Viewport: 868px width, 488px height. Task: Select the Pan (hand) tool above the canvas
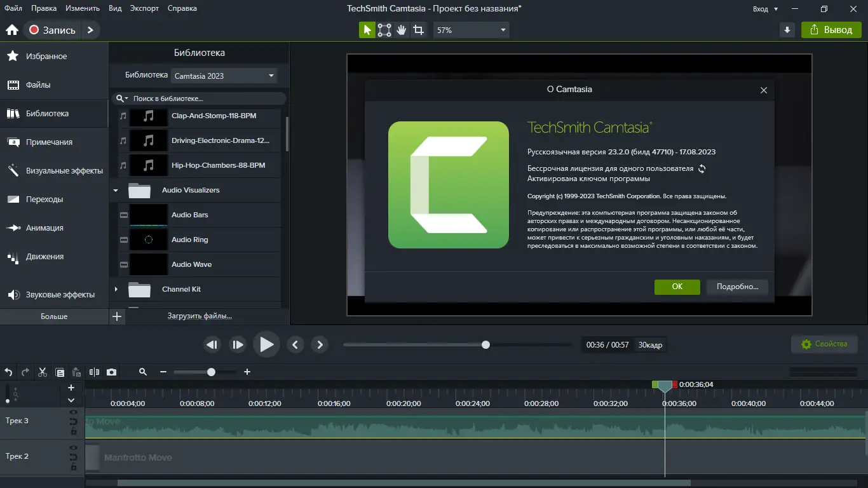pos(400,30)
